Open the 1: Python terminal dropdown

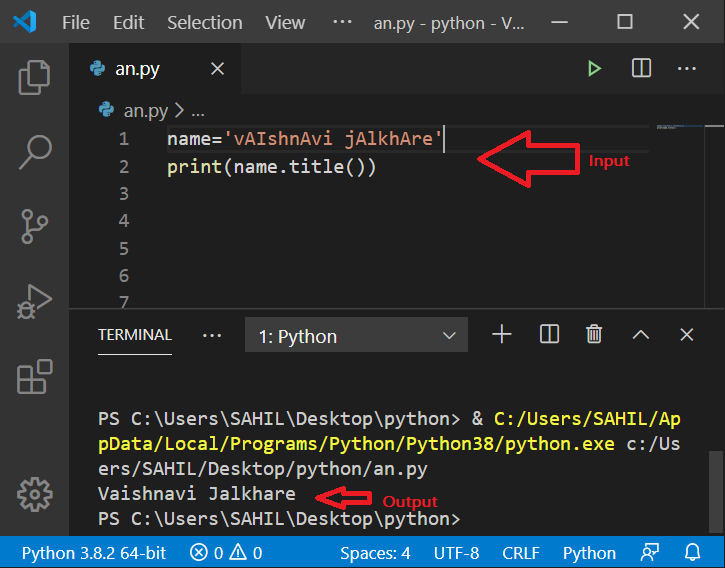tap(356, 335)
